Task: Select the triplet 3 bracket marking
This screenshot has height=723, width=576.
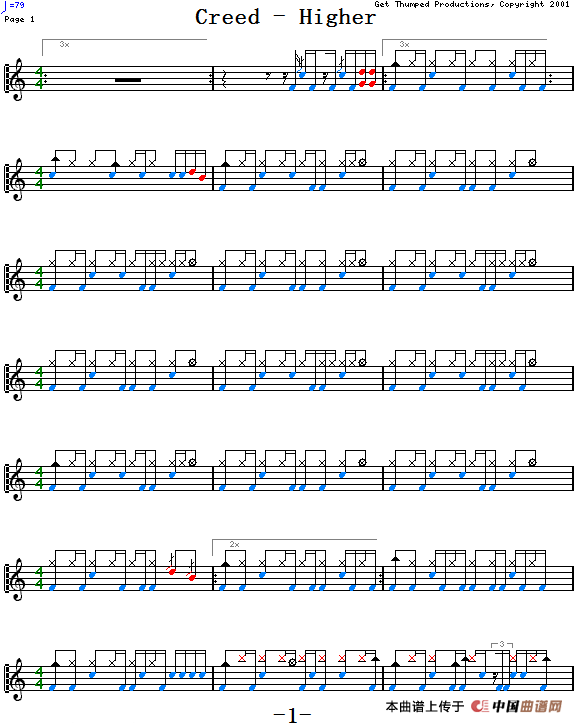Action: (502, 644)
